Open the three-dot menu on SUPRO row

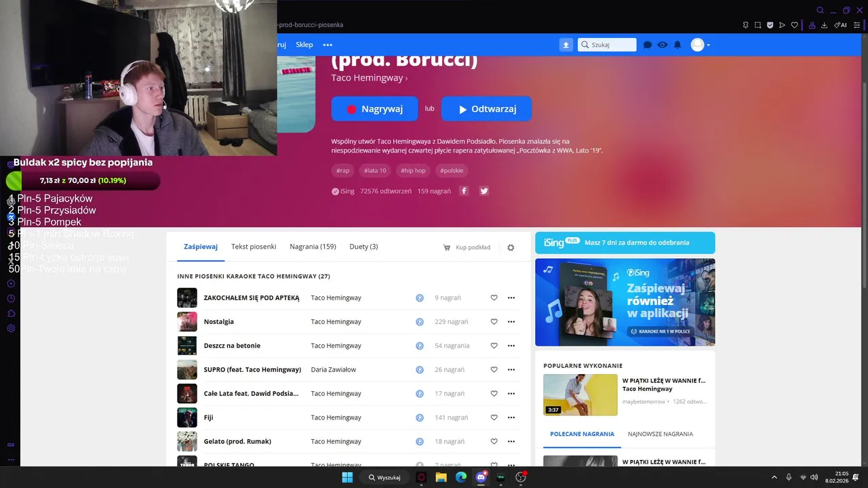click(511, 369)
